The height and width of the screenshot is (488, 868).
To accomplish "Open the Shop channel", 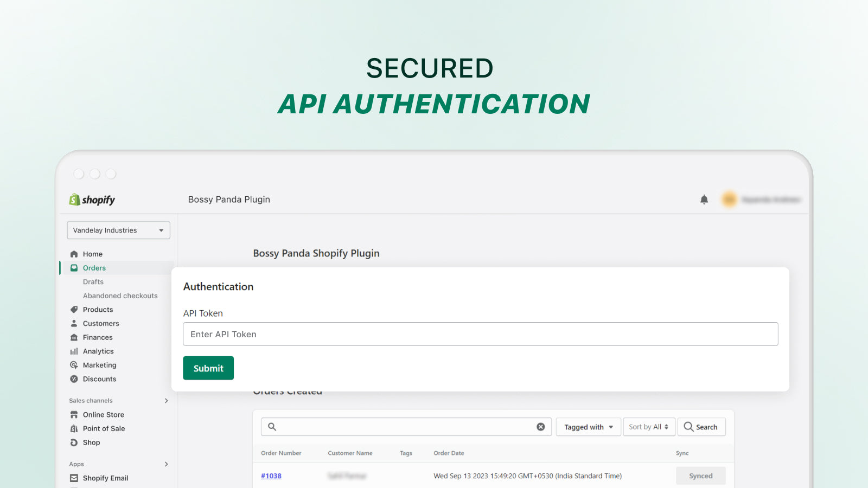I will pyautogui.click(x=92, y=442).
